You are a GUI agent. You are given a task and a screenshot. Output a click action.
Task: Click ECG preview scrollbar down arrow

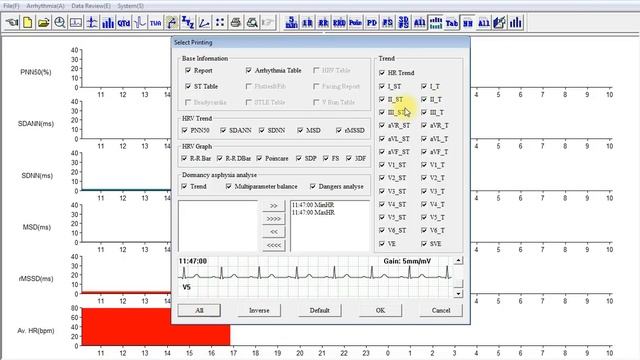[x=458, y=293]
